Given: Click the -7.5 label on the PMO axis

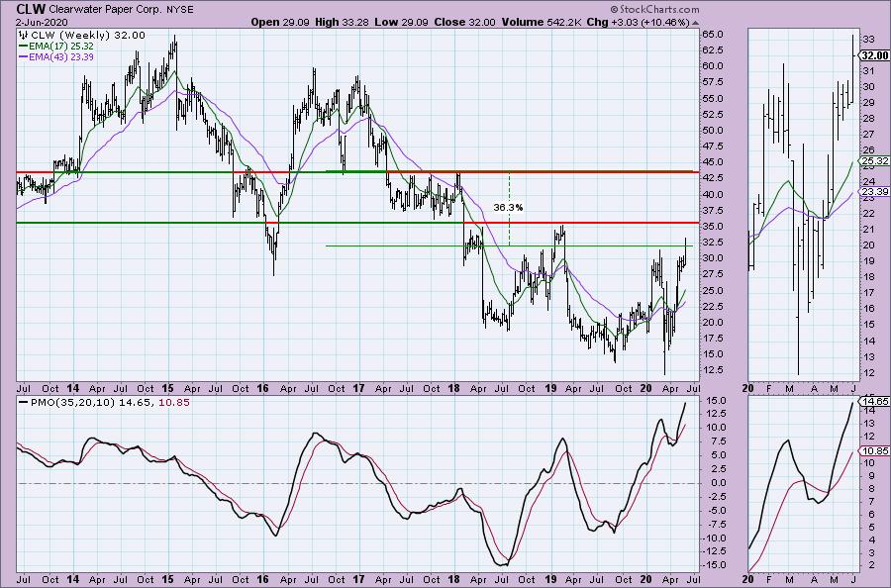Looking at the screenshot, I should [x=716, y=525].
